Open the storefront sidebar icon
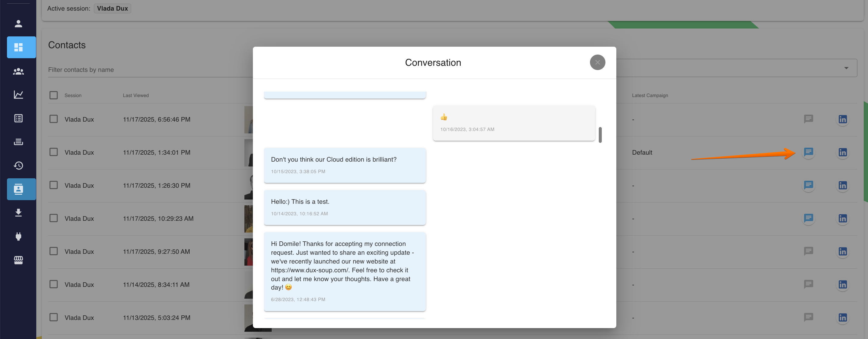Image resolution: width=868 pixels, height=339 pixels. click(x=18, y=260)
